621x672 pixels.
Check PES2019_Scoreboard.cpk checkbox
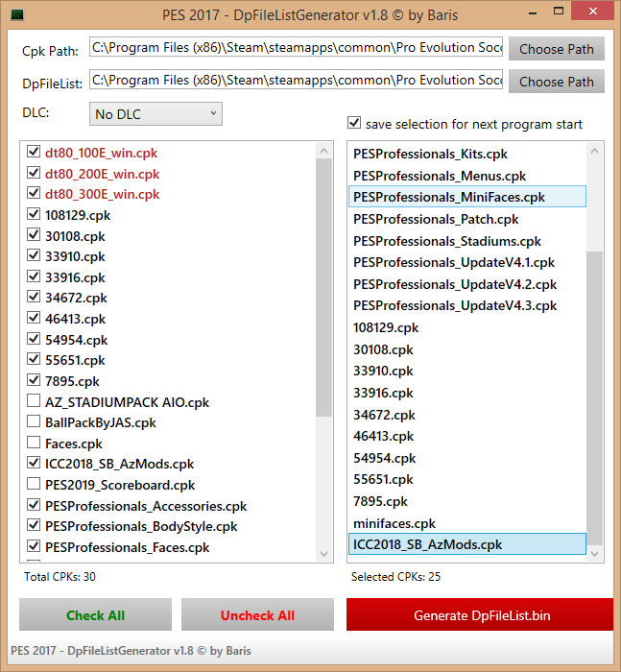pos(34,484)
